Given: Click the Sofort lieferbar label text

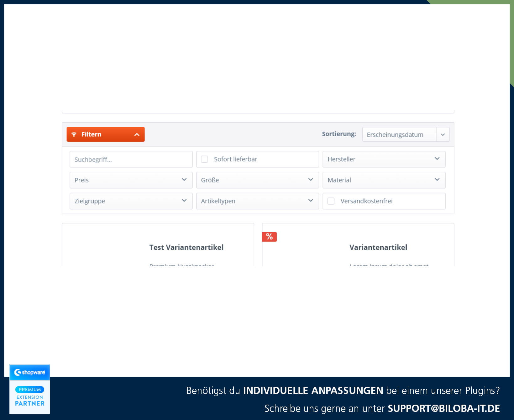Looking at the screenshot, I should tap(235, 159).
